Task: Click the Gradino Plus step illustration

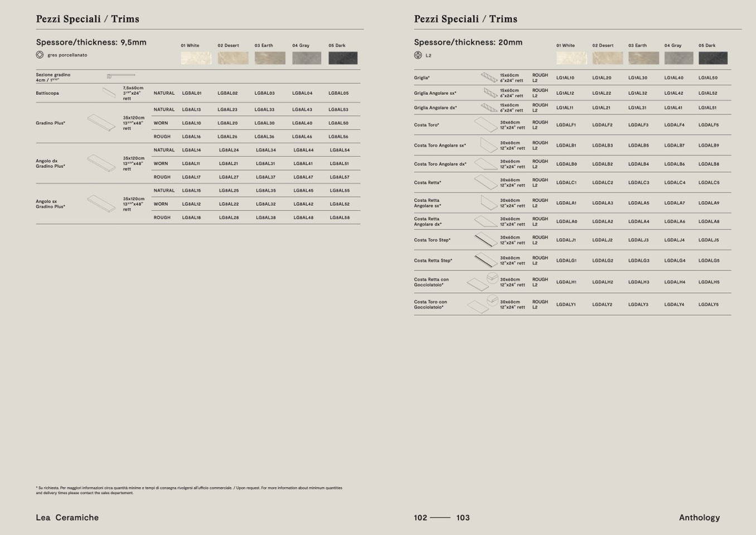Action: coord(101,123)
